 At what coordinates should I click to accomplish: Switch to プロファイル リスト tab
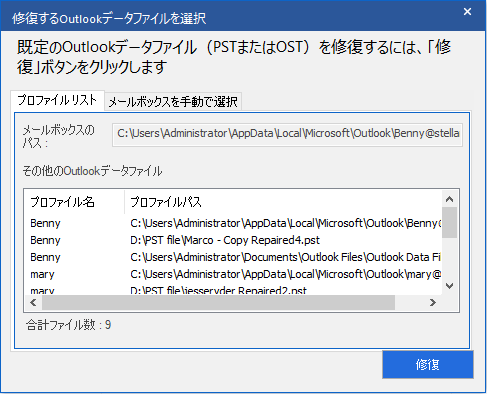[57, 100]
